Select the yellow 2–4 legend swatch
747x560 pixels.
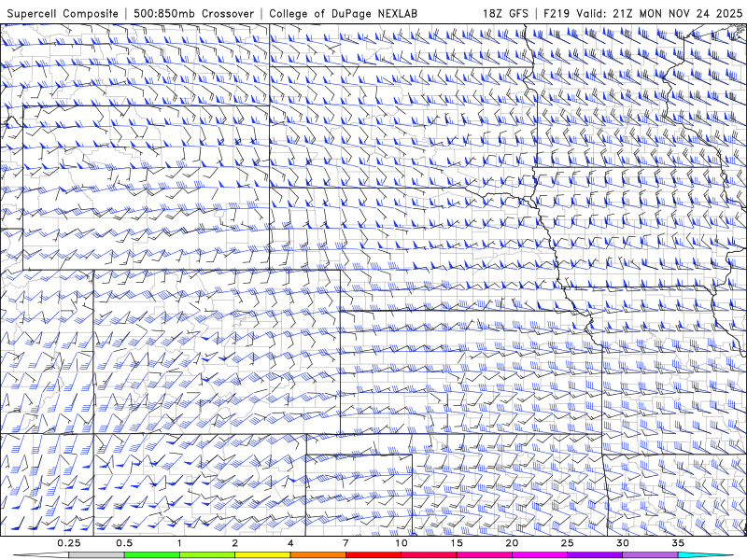coord(262,555)
